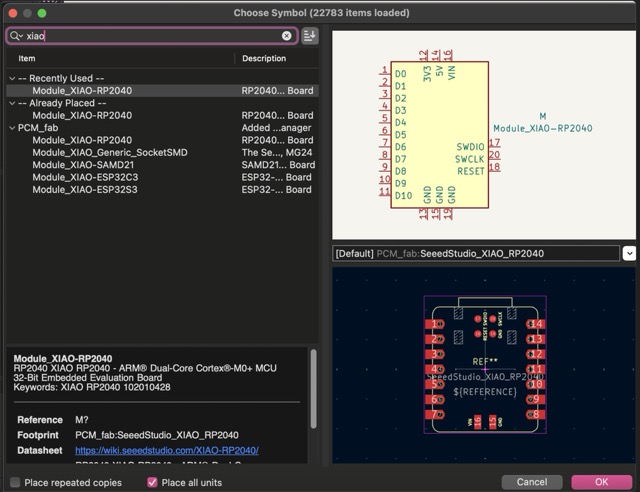Click the description panel scrollbar
The image size is (640, 492).
point(313,388)
